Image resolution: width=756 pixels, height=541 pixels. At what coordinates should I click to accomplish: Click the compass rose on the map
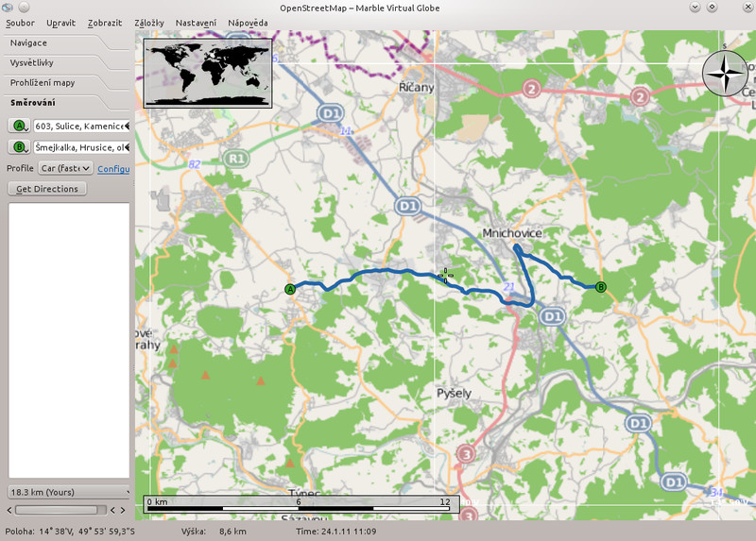pyautogui.click(x=725, y=74)
